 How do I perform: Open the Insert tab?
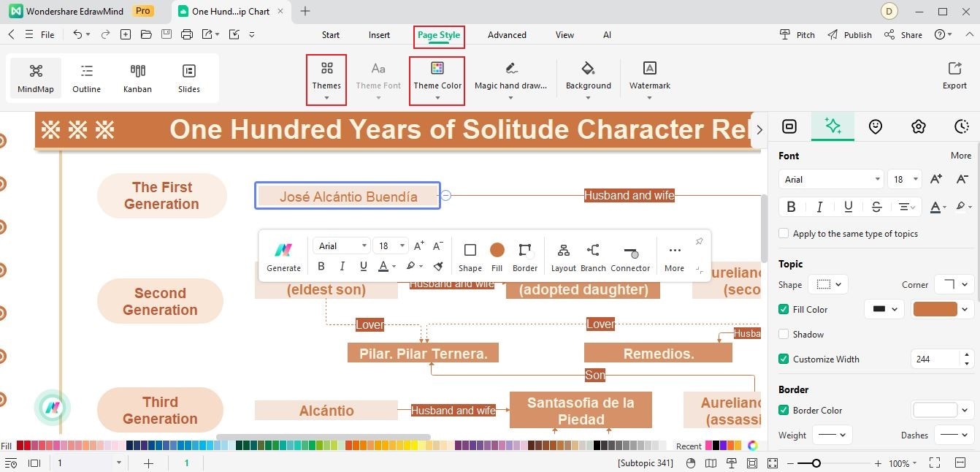point(379,34)
